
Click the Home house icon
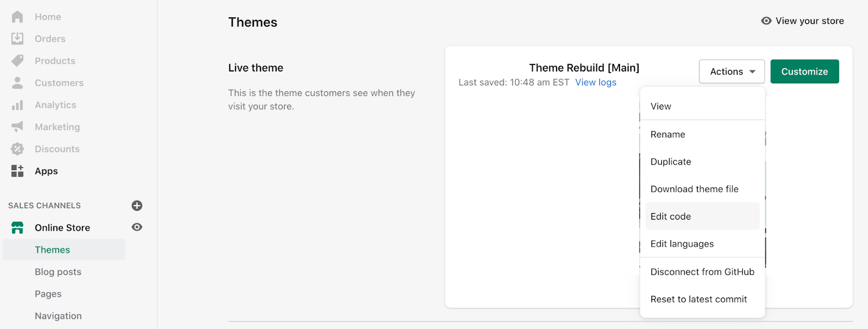[x=17, y=17]
